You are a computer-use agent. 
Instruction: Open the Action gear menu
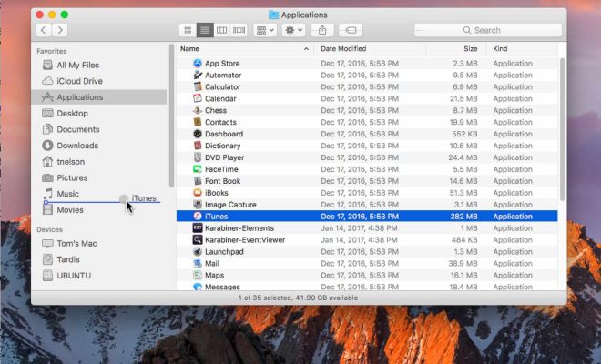[x=293, y=30]
